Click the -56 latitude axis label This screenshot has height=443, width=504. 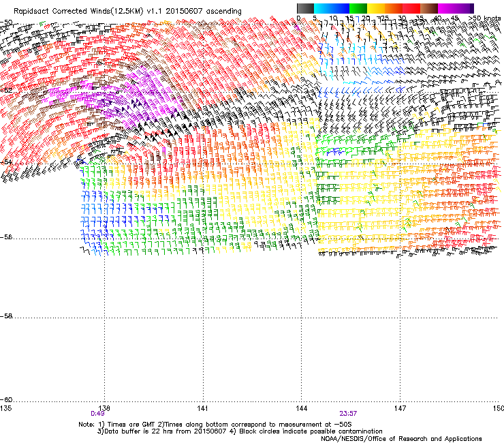pyautogui.click(x=6, y=236)
